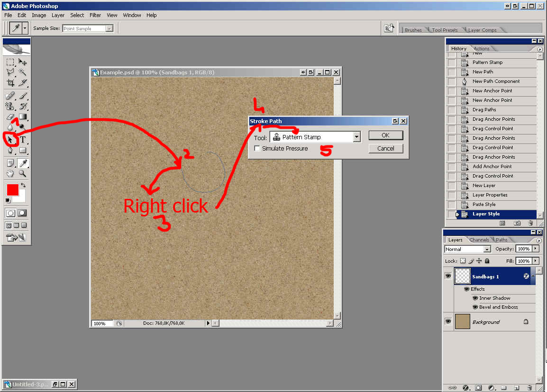
Task: Click the Gradient tool icon
Action: [x=23, y=117]
